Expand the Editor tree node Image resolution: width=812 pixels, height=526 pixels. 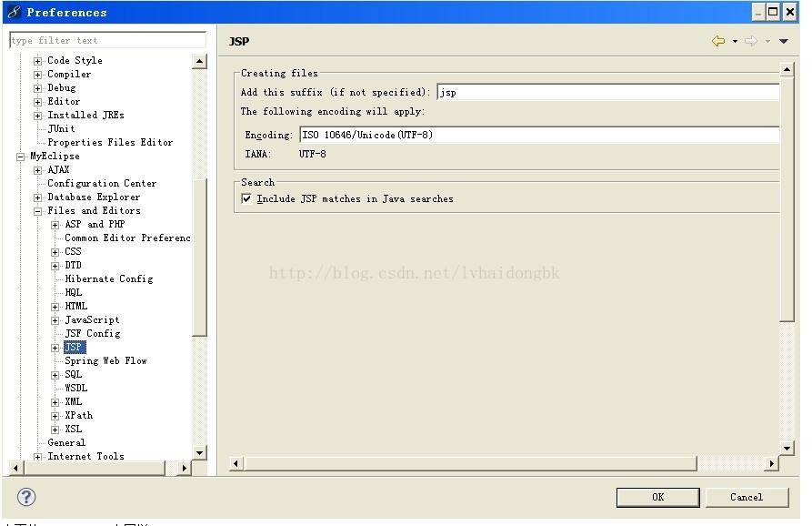click(38, 102)
